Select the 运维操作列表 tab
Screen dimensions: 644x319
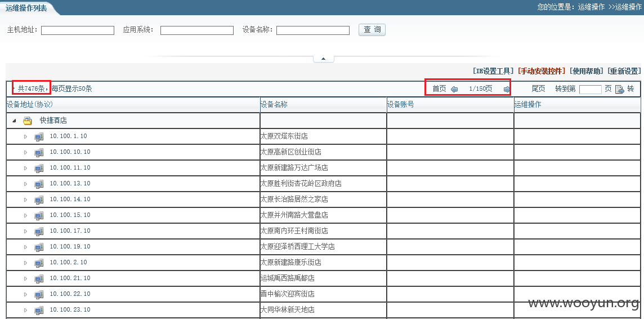pos(26,8)
